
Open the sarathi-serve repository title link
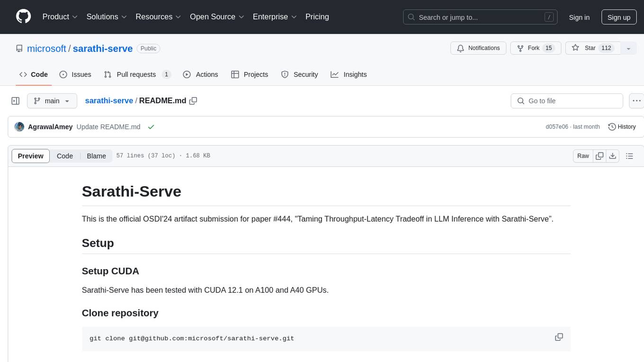pos(103,48)
